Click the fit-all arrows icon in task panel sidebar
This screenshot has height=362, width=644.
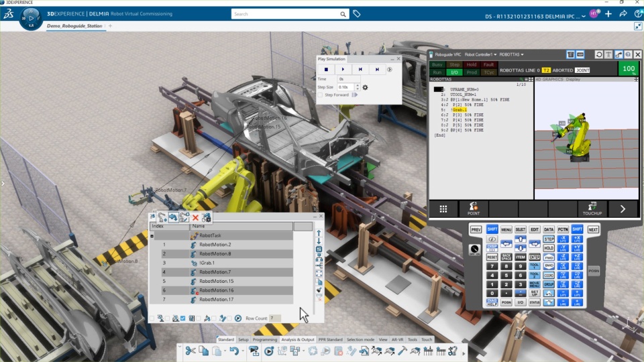[x=319, y=274]
